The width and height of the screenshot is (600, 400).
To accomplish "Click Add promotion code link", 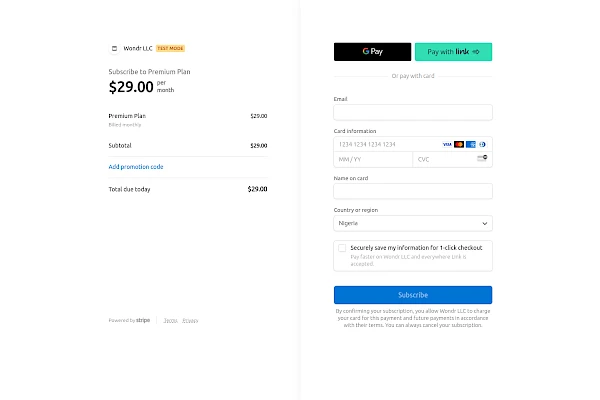I will [x=136, y=166].
